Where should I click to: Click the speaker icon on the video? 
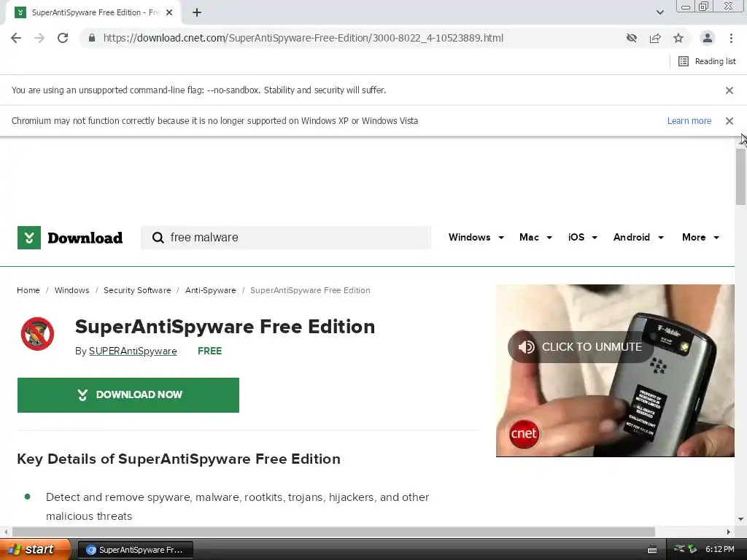(x=527, y=347)
